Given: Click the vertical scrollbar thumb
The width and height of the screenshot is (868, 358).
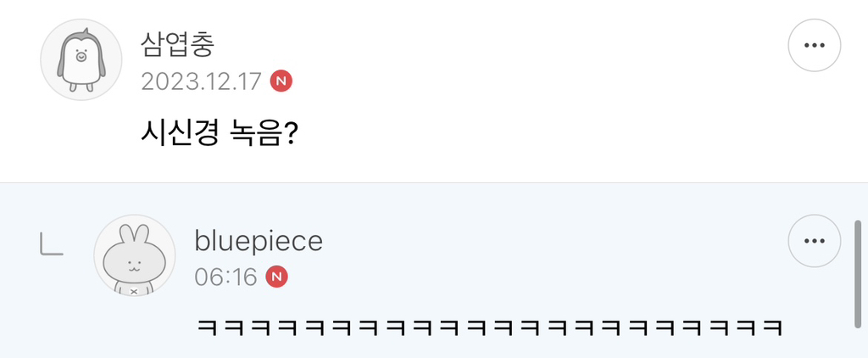Looking at the screenshot, I should coord(857,273).
